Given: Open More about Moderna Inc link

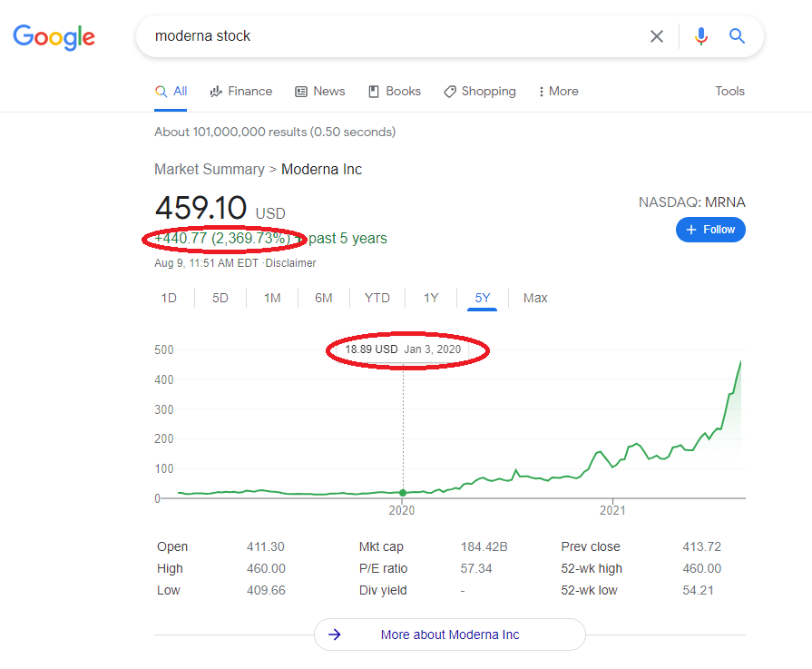Looking at the screenshot, I should [x=450, y=635].
